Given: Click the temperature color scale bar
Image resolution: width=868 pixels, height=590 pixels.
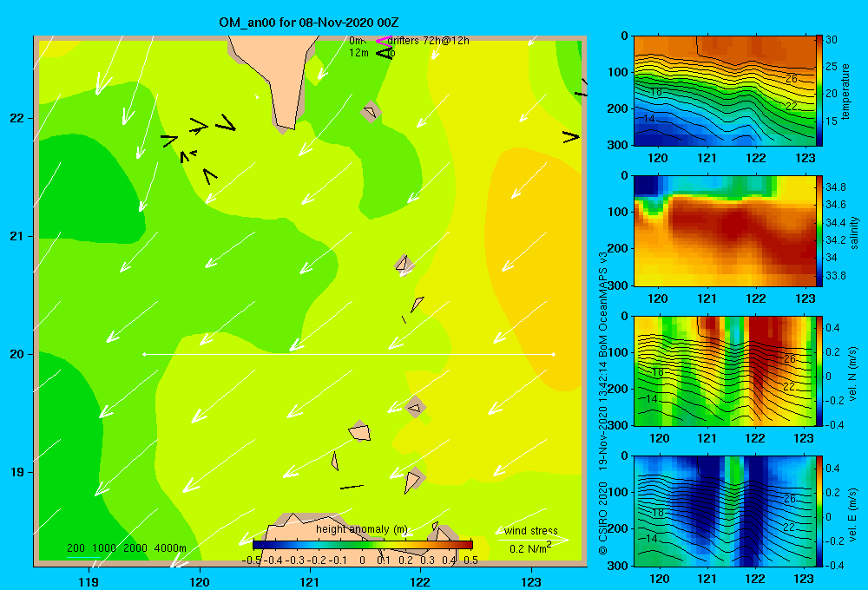Looking at the screenshot, I should pos(819,91).
